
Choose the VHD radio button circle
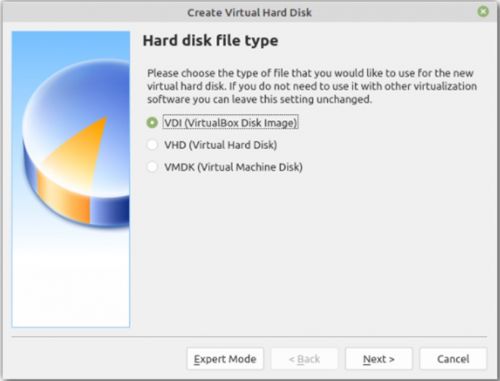152,145
